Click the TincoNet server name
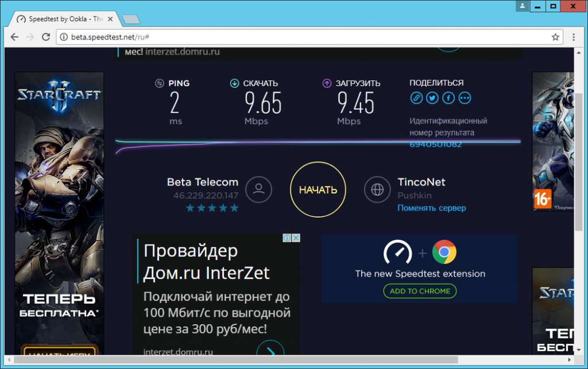588x369 pixels. 421,182
